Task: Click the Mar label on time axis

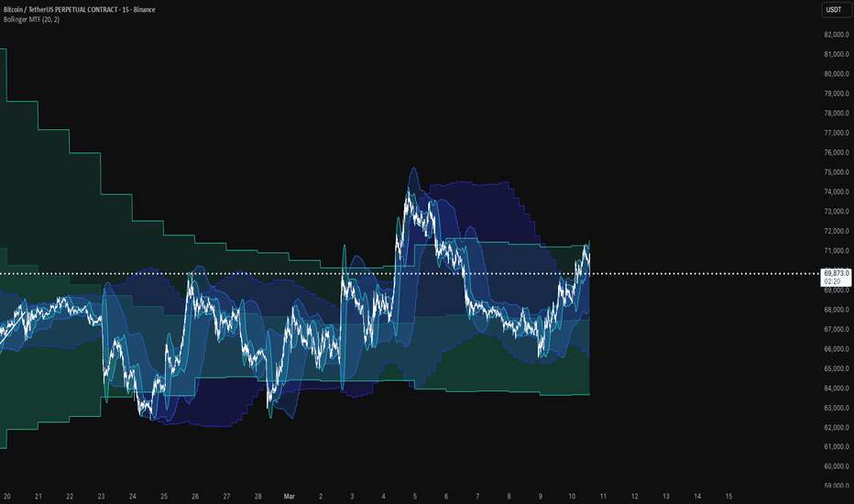Action: click(290, 497)
